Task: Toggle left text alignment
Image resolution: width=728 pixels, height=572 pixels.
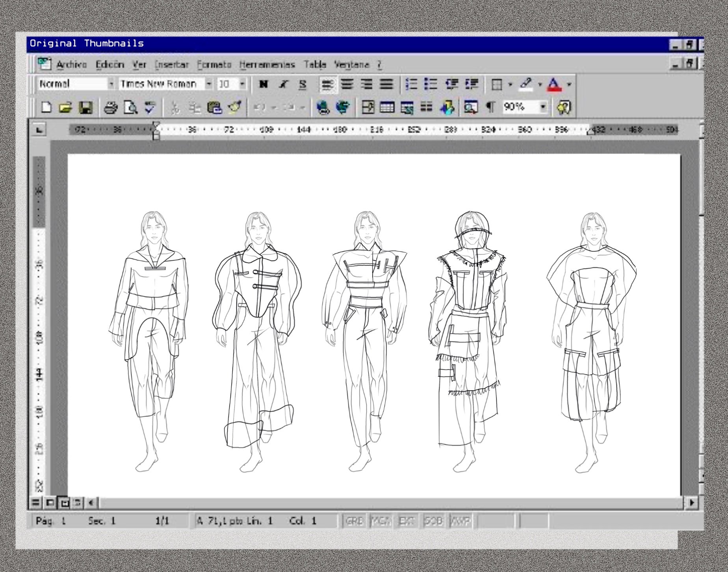Action: [327, 84]
